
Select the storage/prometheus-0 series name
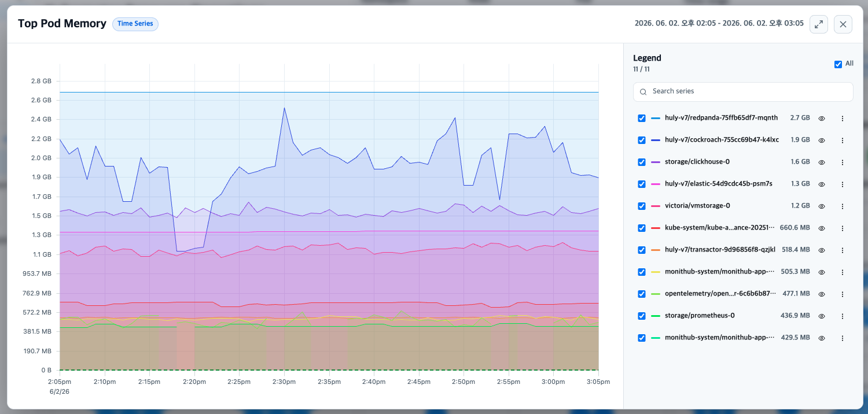pos(700,316)
